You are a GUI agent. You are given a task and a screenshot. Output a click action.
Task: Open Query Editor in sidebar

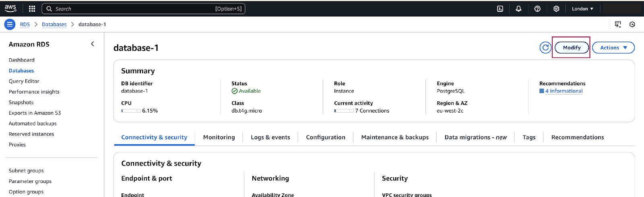pos(24,81)
